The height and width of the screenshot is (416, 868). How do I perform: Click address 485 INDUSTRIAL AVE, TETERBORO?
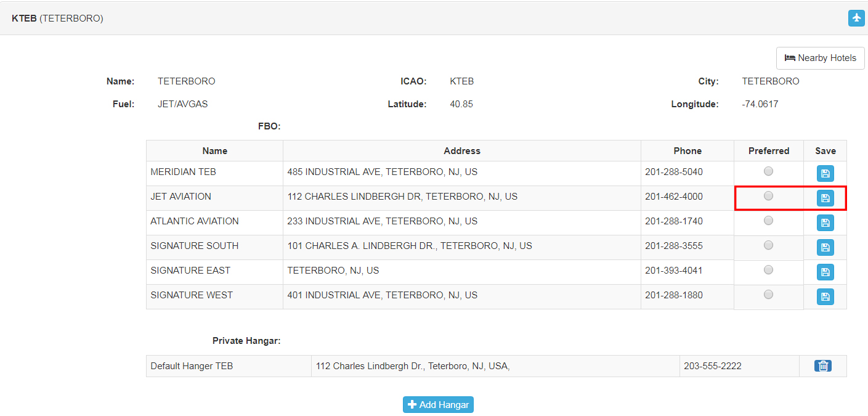point(383,172)
